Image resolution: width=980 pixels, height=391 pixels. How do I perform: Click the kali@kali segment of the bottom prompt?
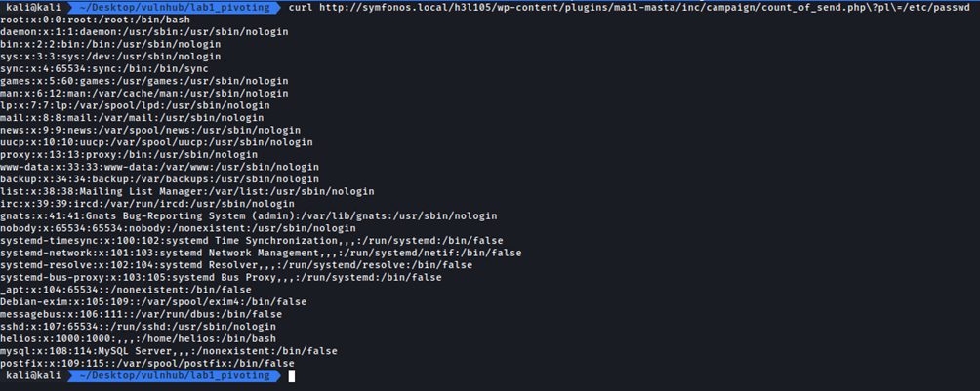(31, 375)
